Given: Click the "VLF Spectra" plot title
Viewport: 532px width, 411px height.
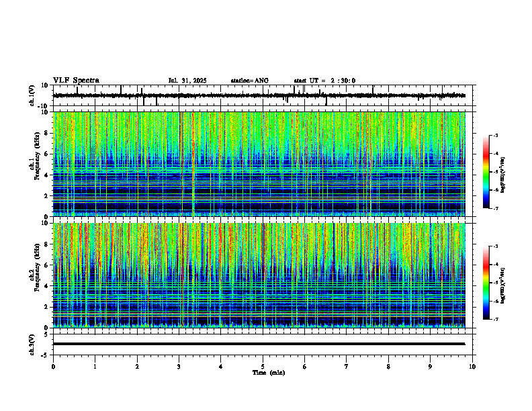Looking at the screenshot, I should (x=77, y=81).
